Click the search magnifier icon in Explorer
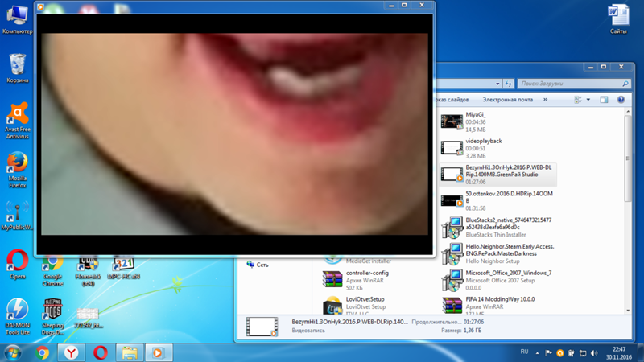This screenshot has height=362, width=644. (x=625, y=84)
